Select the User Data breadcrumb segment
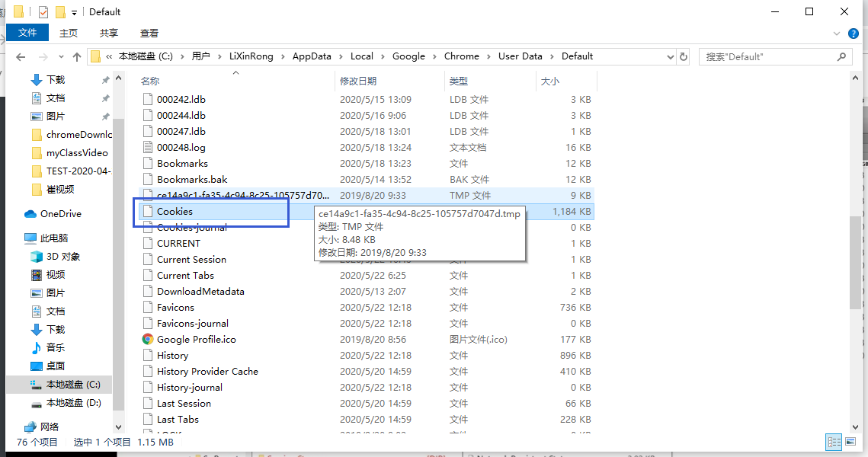This screenshot has height=457, width=868. 520,56
